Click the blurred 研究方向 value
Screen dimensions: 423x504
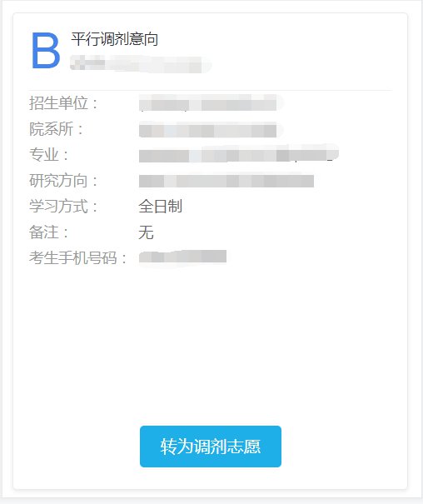(x=226, y=181)
